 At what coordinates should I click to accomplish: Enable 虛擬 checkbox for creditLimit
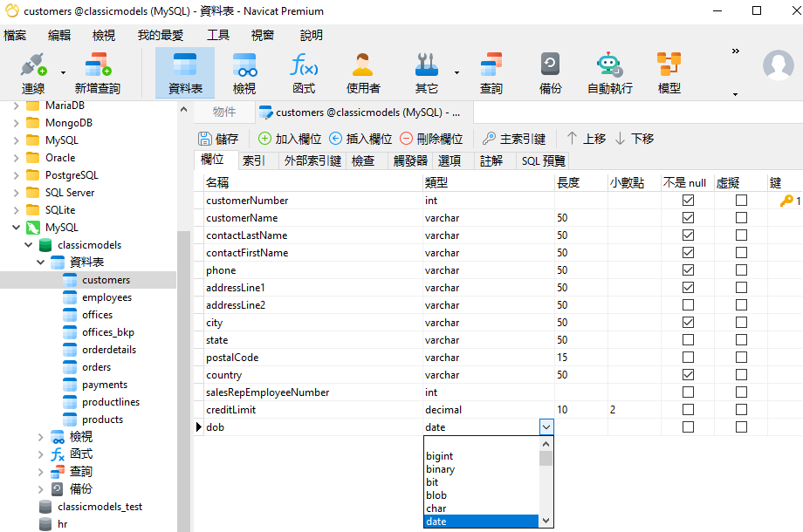point(741,410)
